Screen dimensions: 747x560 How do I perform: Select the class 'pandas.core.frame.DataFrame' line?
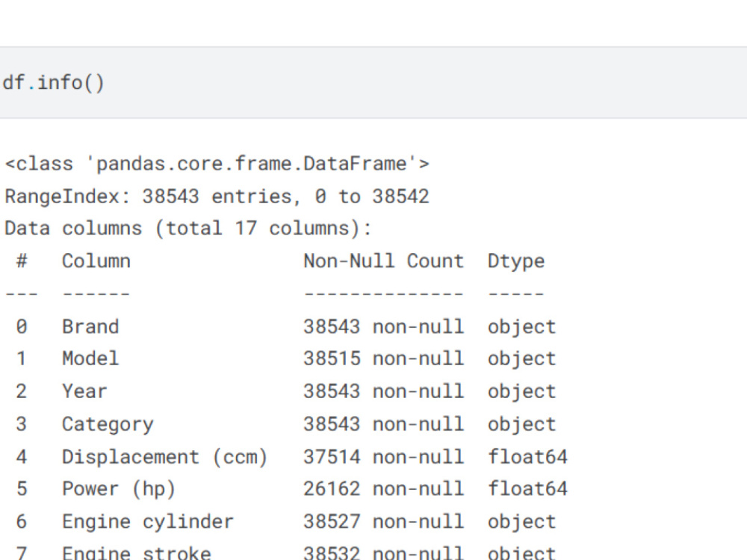pyautogui.click(x=217, y=164)
